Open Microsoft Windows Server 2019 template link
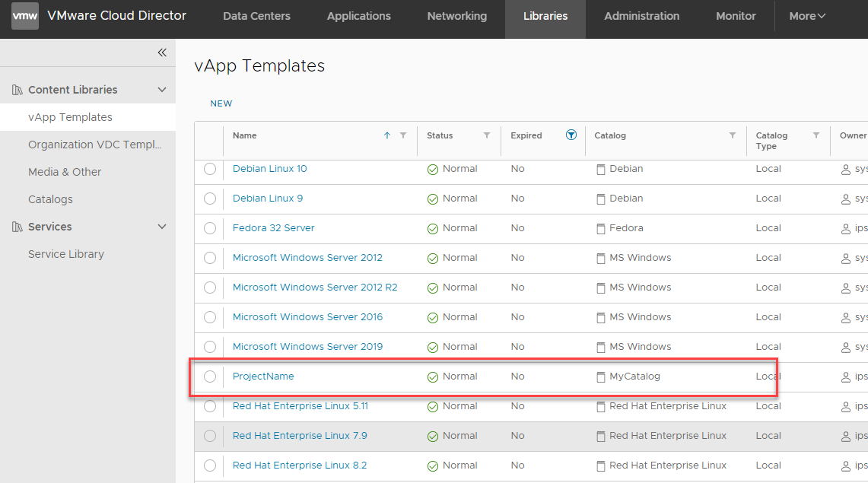The height and width of the screenshot is (483, 868). 308,347
